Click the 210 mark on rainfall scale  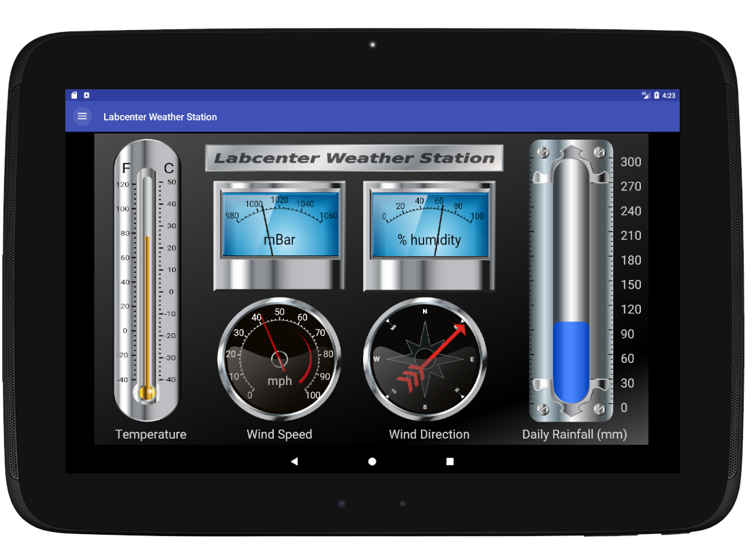pos(631,236)
